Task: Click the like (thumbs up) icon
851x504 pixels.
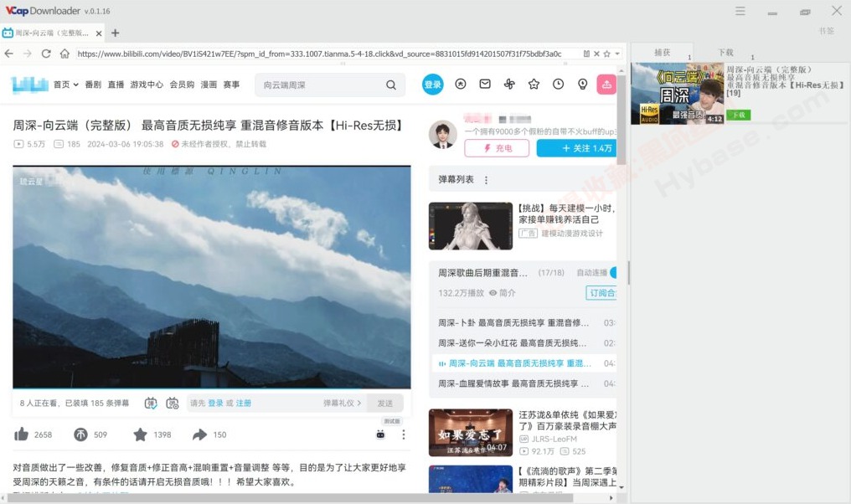Action: tap(22, 435)
